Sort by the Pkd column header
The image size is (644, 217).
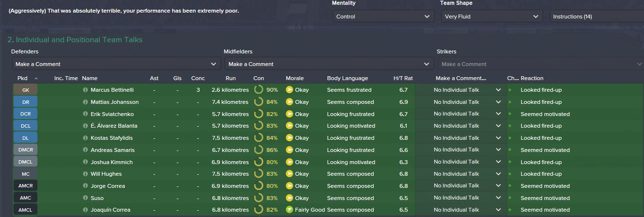pyautogui.click(x=23, y=78)
